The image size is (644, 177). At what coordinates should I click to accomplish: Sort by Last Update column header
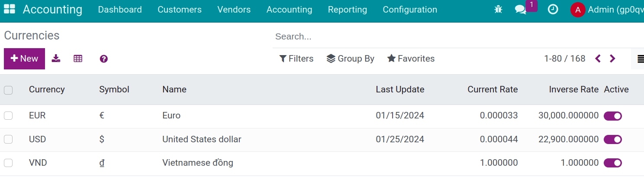pyautogui.click(x=400, y=89)
